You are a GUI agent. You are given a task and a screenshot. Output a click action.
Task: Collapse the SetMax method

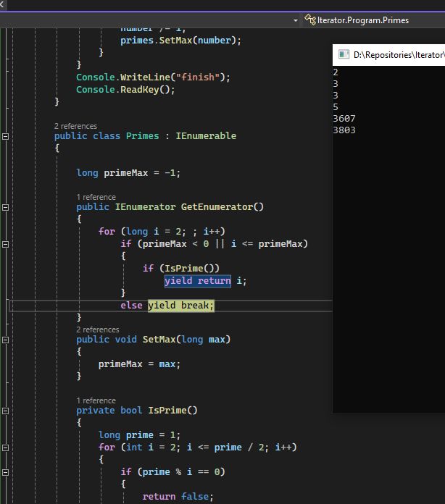pos(6,340)
